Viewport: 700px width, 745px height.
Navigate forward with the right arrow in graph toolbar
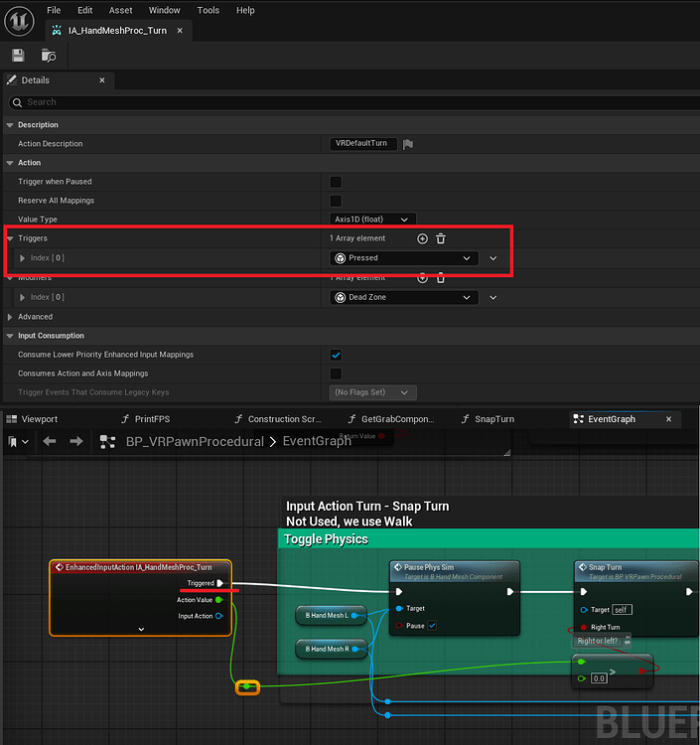tap(76, 441)
